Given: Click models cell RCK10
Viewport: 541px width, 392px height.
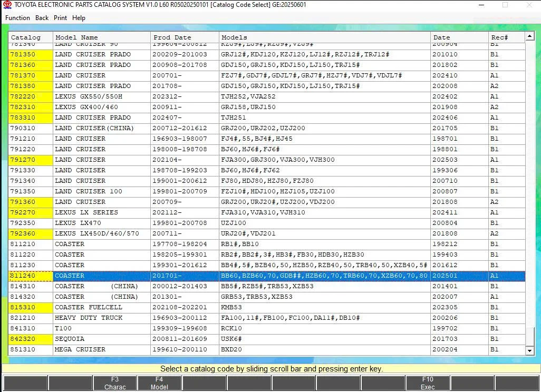Looking at the screenshot, I should click(x=325, y=329).
